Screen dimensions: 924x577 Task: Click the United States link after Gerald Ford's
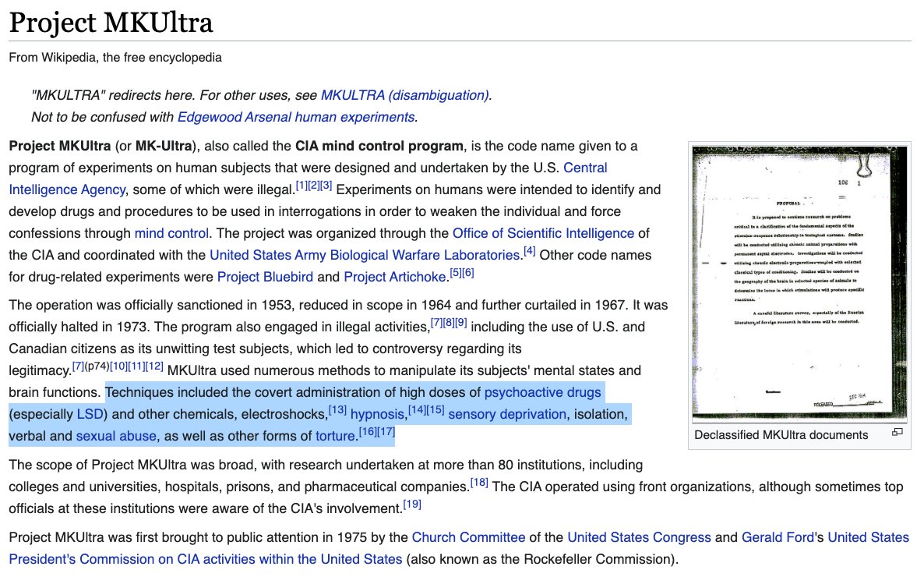point(869,537)
